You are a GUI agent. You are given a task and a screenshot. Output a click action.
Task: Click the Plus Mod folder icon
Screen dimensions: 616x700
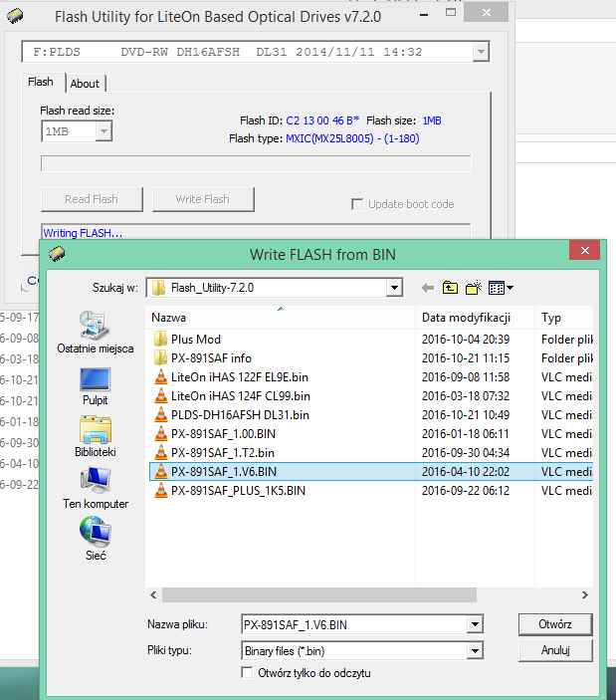[160, 340]
